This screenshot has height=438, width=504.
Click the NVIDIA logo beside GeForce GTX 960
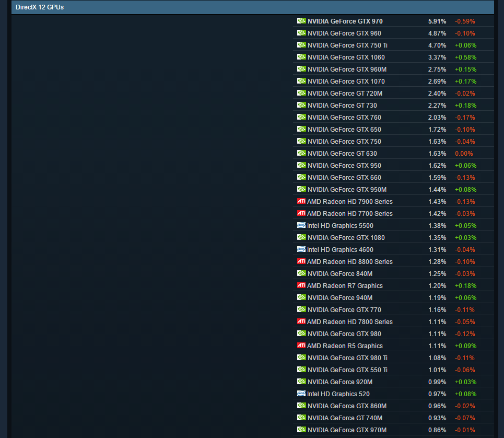coord(301,33)
